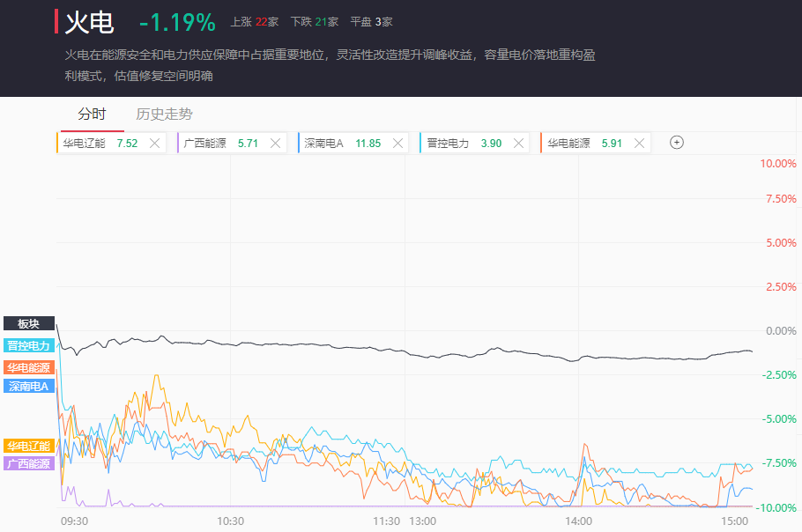Viewport: 802px width, 532px height.
Task: Remove 广西能源 from the comparison chips
Action: pyautogui.click(x=276, y=143)
